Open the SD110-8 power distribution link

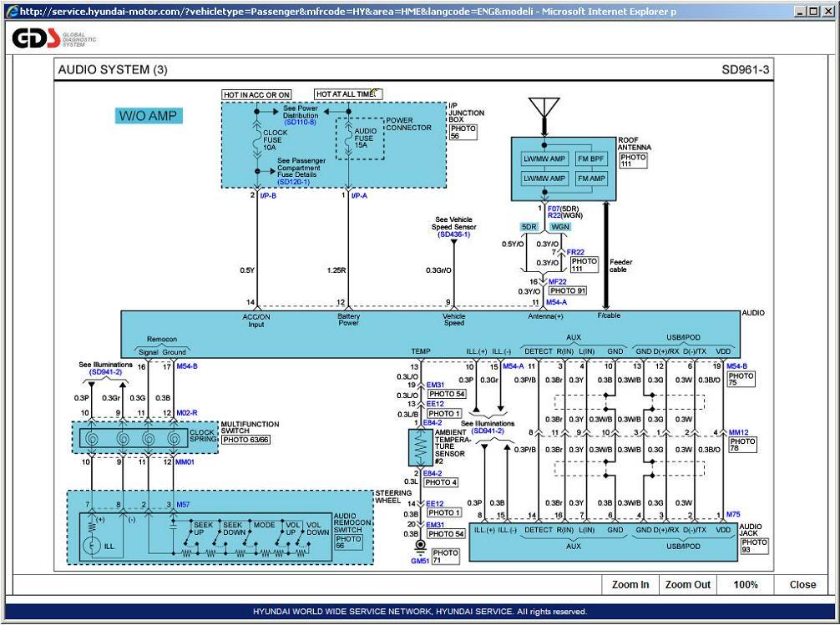[300, 122]
